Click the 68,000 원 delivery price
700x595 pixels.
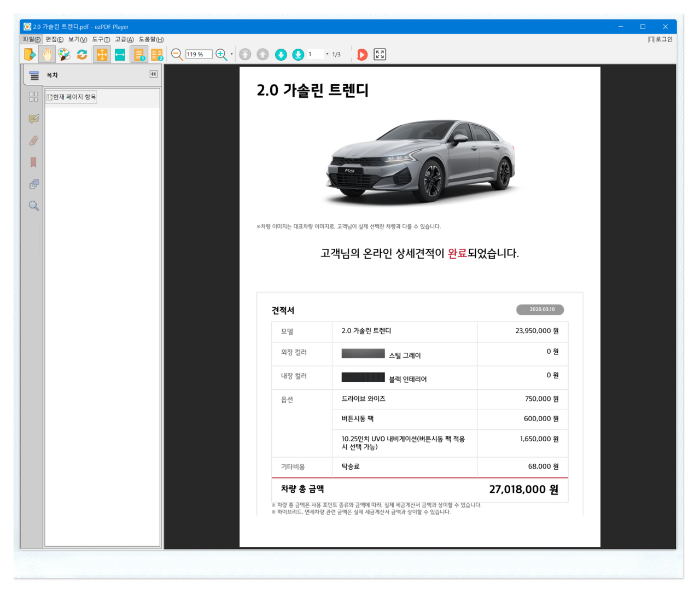544,466
